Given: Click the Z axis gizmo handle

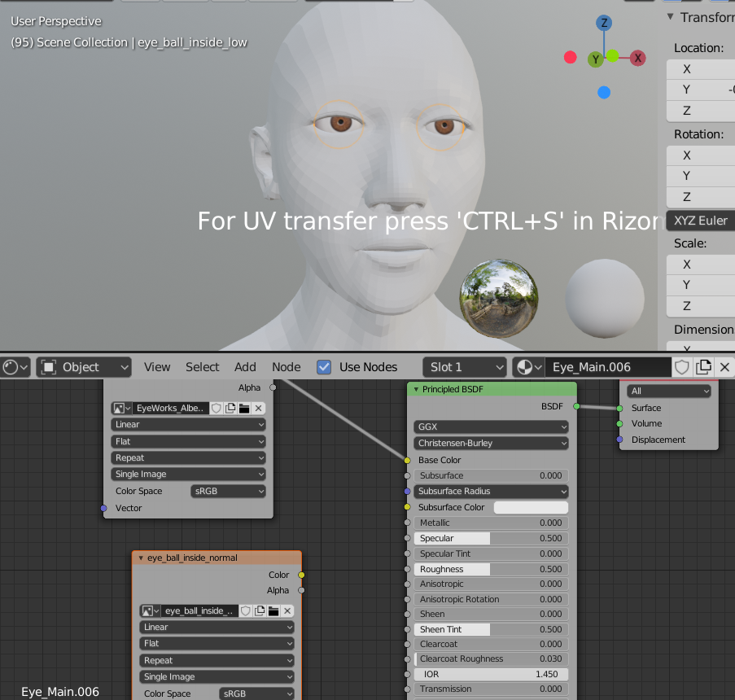Looking at the screenshot, I should pos(604,23).
